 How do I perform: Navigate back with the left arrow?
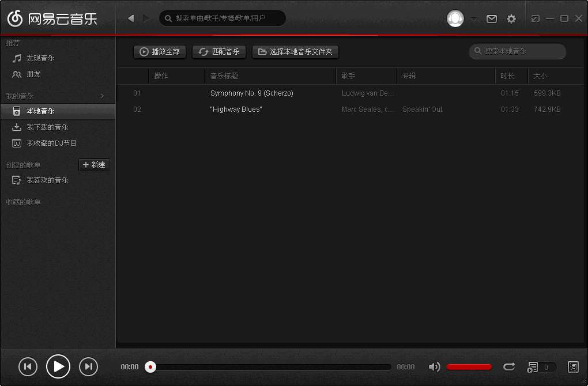click(131, 18)
